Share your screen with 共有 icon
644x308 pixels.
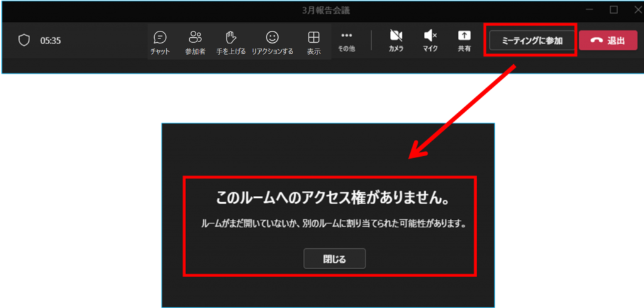point(464,40)
